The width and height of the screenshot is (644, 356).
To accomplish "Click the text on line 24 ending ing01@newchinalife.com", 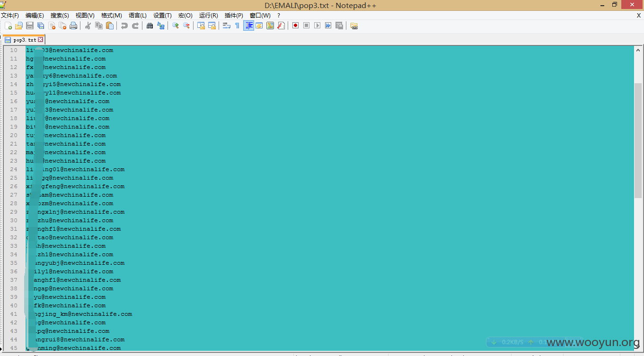I will click(x=75, y=169).
